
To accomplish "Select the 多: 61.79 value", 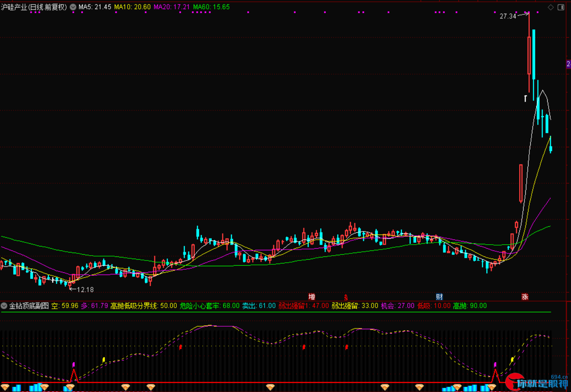I will (94, 306).
